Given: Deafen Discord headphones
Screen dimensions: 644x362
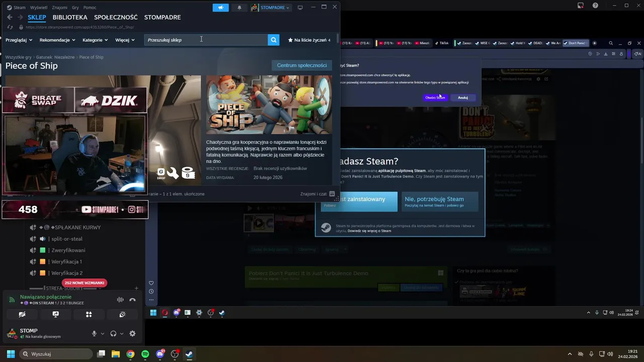Looking at the screenshot, I should pyautogui.click(x=113, y=333).
